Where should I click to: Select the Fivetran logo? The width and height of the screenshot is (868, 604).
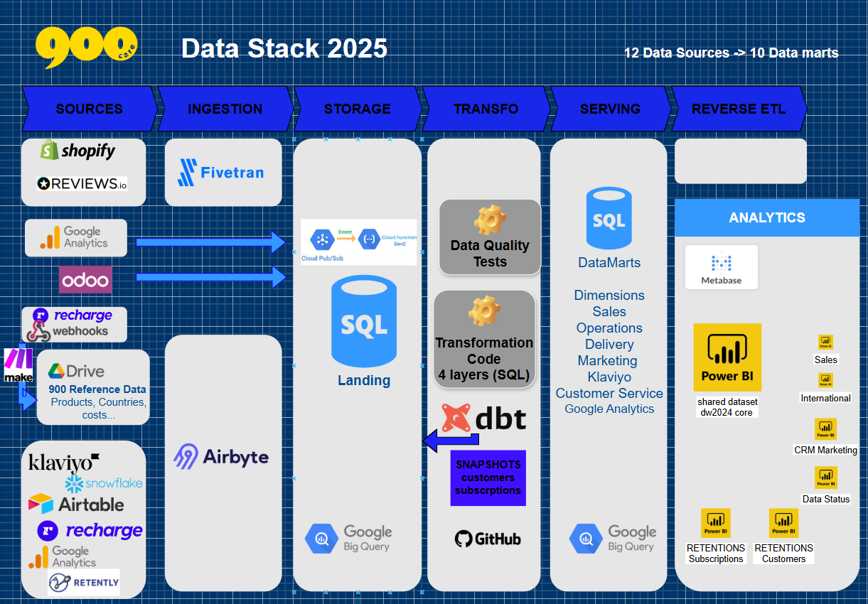pos(221,173)
